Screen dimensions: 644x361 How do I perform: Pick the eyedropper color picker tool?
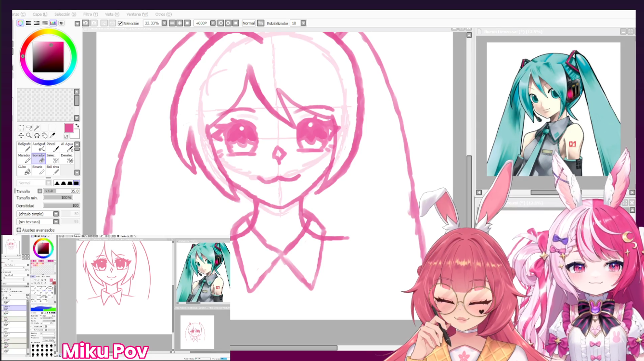pos(52,136)
